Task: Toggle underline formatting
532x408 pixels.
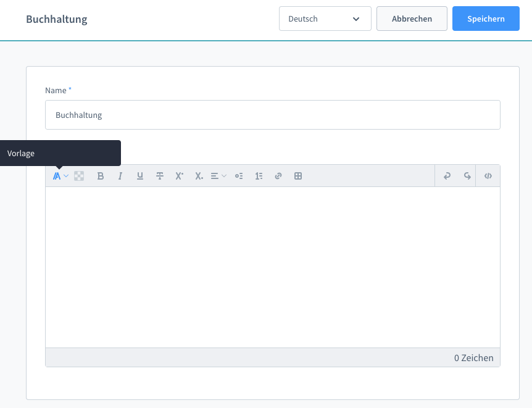Action: coord(140,176)
